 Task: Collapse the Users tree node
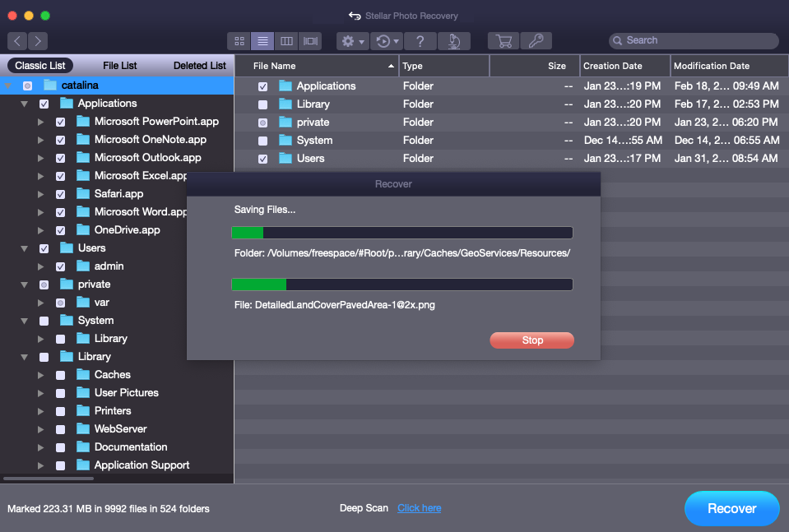coord(24,248)
